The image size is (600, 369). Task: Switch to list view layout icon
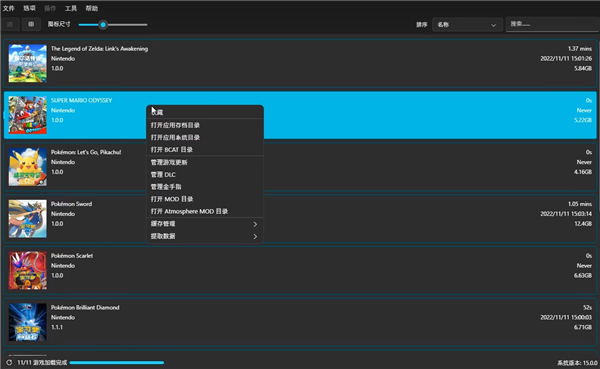pos(10,24)
